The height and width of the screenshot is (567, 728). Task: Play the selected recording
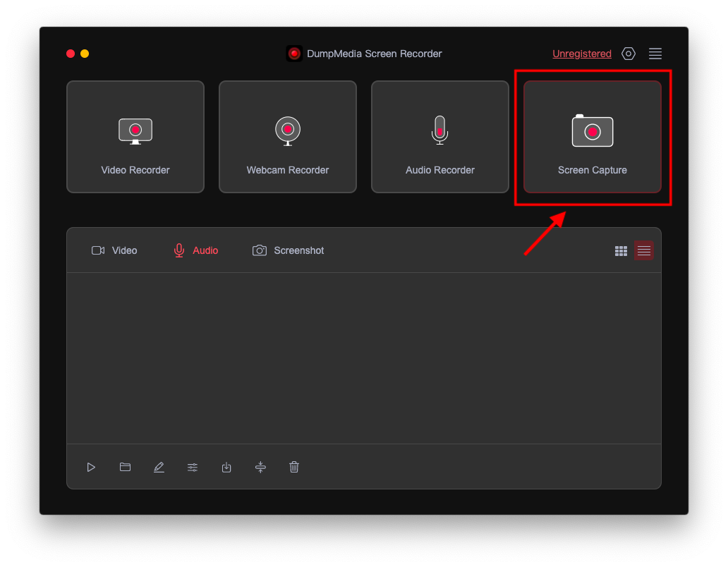[91, 468]
